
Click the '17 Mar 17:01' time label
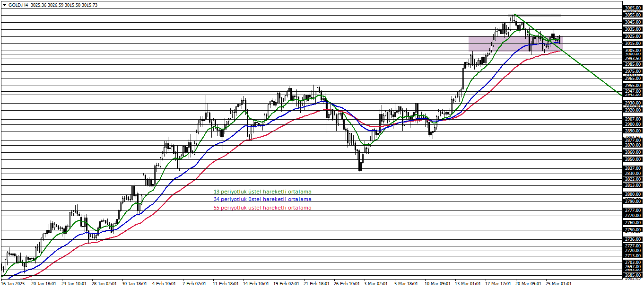pos(498,284)
